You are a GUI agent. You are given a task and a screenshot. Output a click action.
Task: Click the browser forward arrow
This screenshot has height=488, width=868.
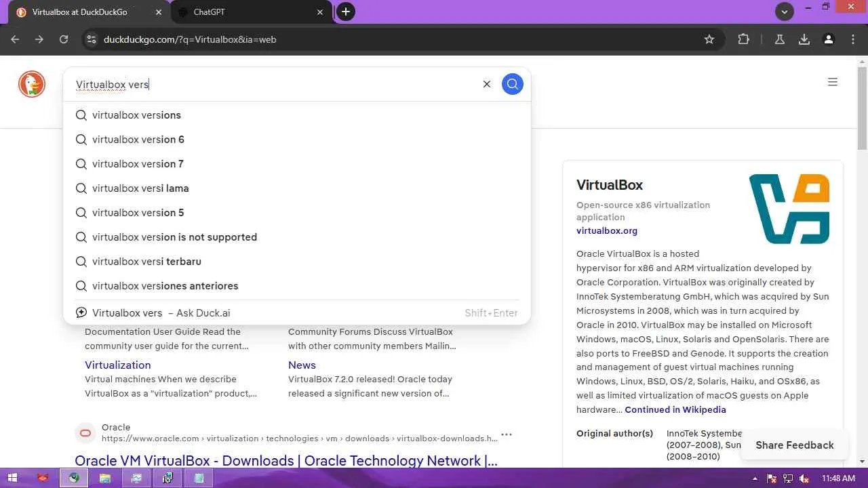[x=39, y=39]
